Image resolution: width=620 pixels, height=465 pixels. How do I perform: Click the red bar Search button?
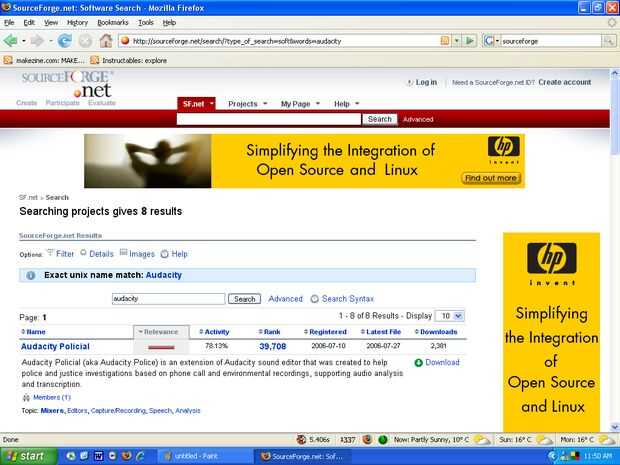[x=380, y=119]
